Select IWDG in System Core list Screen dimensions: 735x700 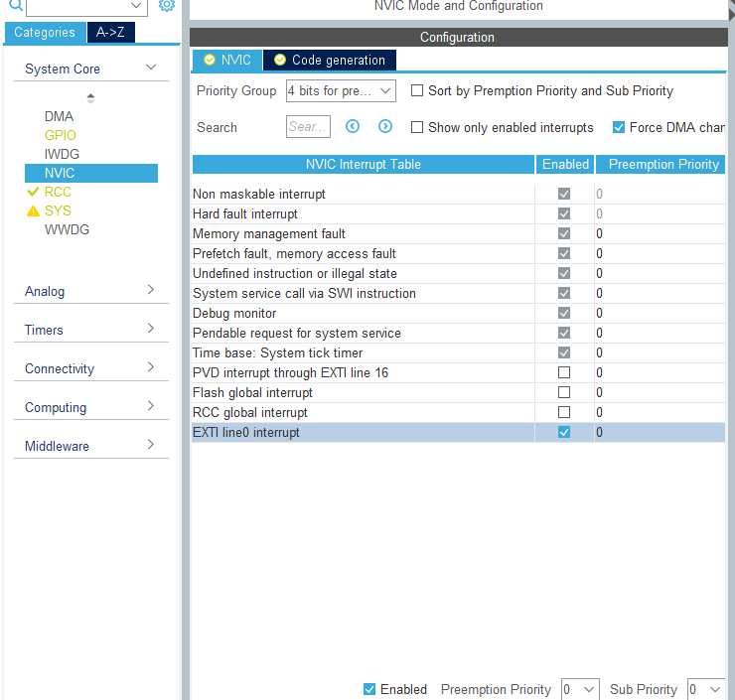click(62, 154)
